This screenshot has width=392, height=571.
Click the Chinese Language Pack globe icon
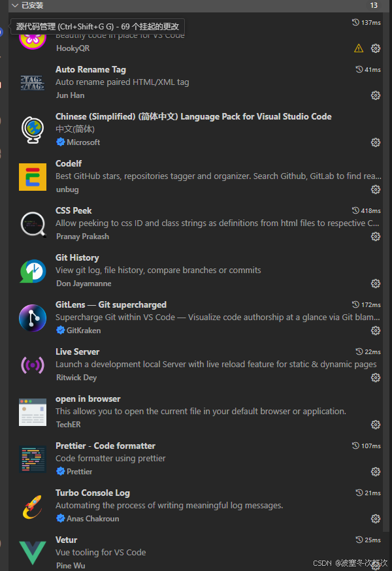pyautogui.click(x=33, y=129)
